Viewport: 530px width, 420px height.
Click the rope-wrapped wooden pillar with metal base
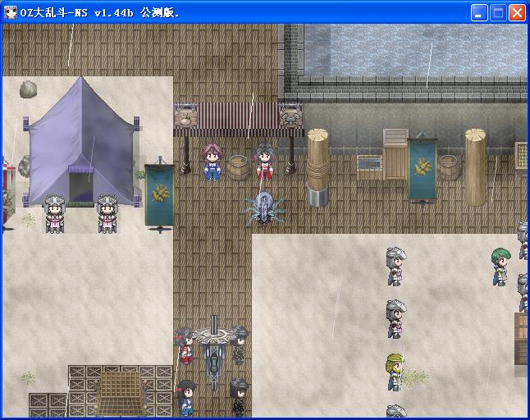(317, 167)
